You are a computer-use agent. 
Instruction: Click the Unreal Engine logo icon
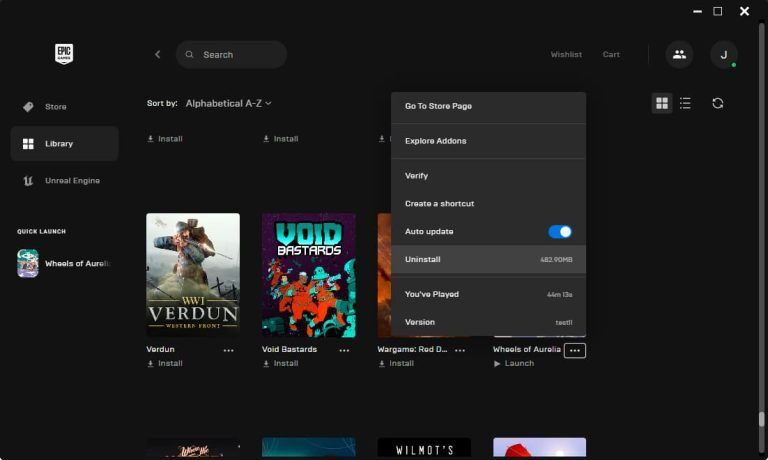point(28,181)
